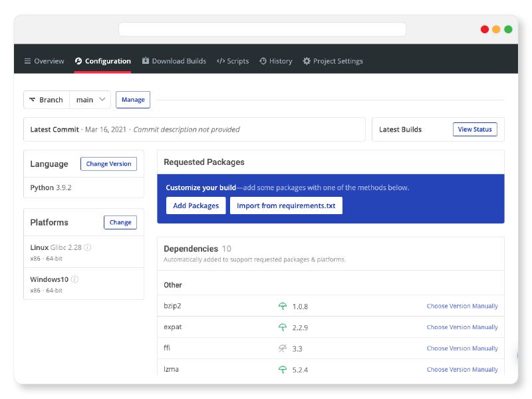This screenshot has width=532, height=399.
Task: Click the Configuration circular icon
Action: tap(78, 61)
